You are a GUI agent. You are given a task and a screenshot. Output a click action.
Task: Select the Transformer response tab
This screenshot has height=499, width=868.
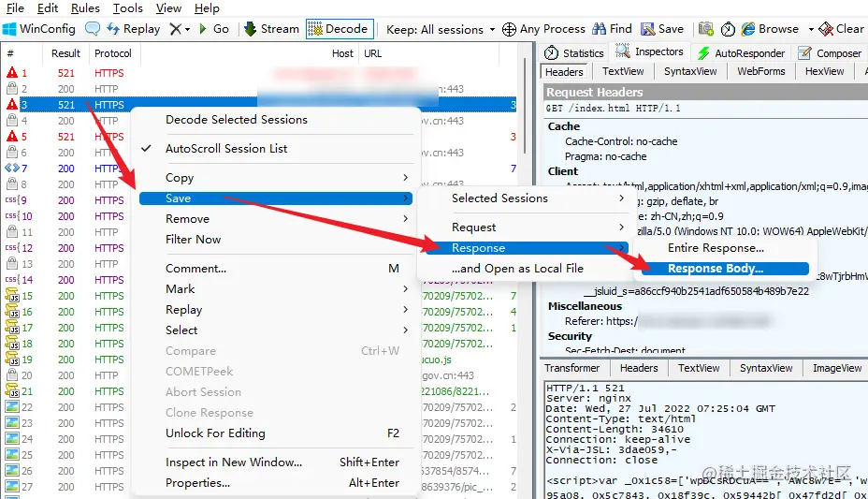click(571, 368)
